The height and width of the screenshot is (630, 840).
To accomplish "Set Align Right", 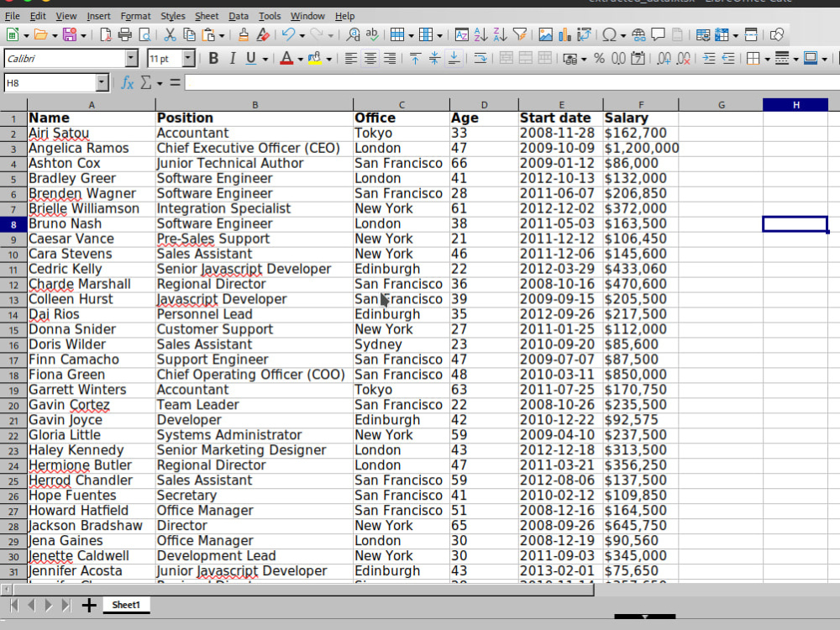I will point(390,59).
